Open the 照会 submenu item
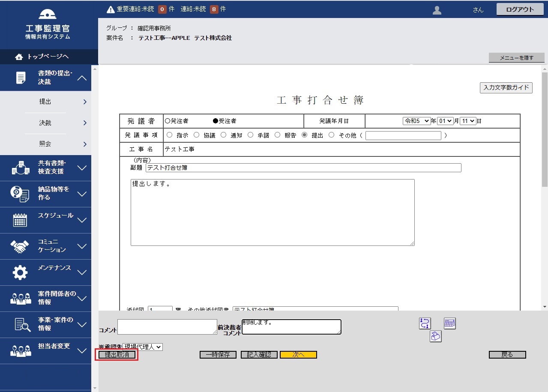 tap(45, 144)
